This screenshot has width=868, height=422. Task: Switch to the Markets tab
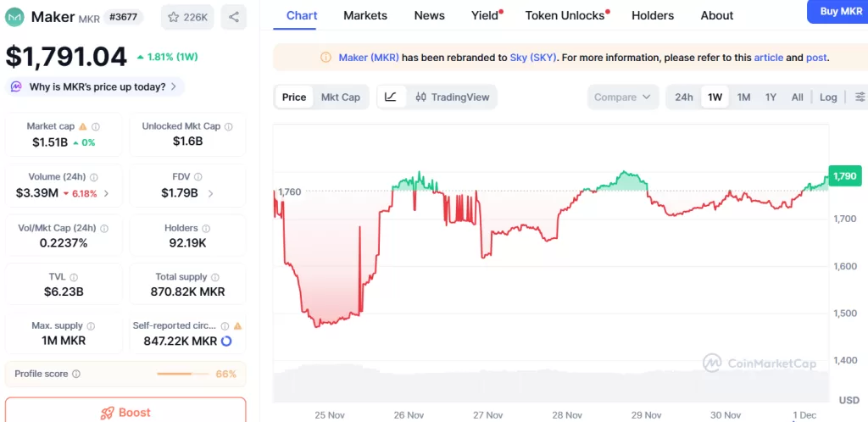click(365, 15)
